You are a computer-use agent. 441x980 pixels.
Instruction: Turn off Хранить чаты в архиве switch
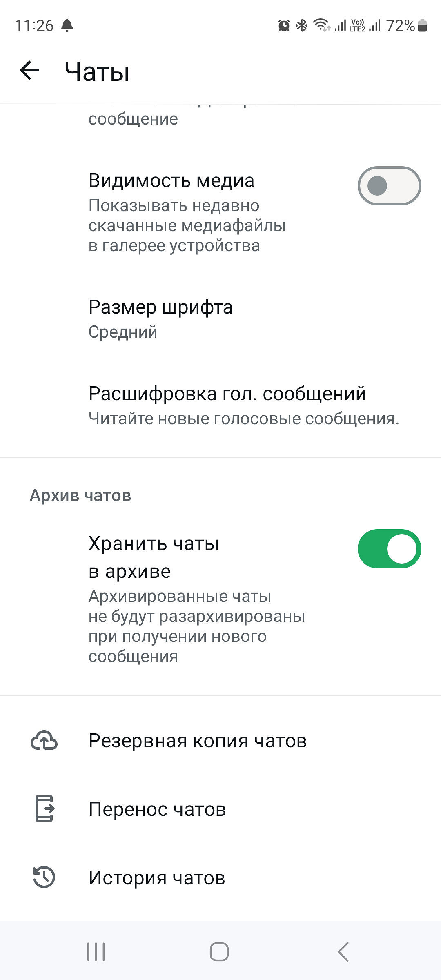coord(389,549)
